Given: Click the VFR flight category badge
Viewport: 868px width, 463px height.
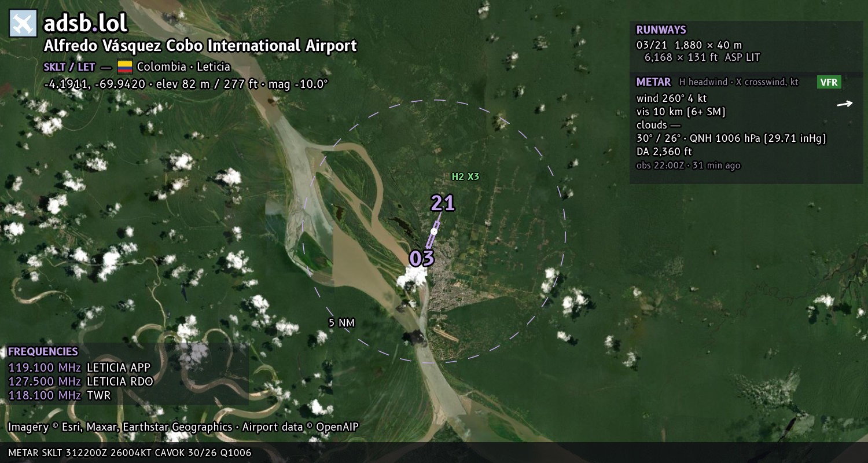Looking at the screenshot, I should [829, 82].
